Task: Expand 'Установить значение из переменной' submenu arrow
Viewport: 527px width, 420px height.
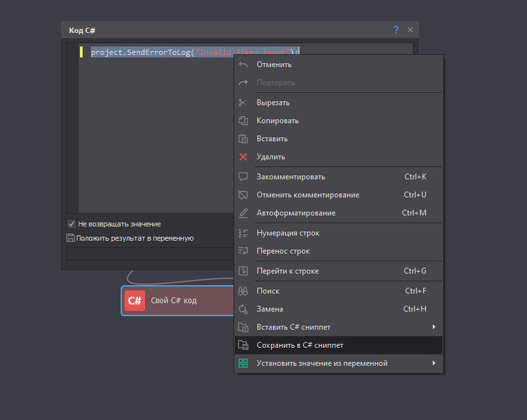Action: (433, 363)
